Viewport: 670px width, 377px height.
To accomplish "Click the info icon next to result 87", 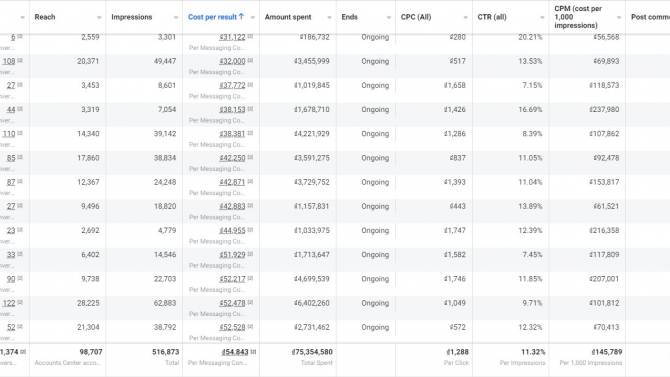I will click(20, 182).
